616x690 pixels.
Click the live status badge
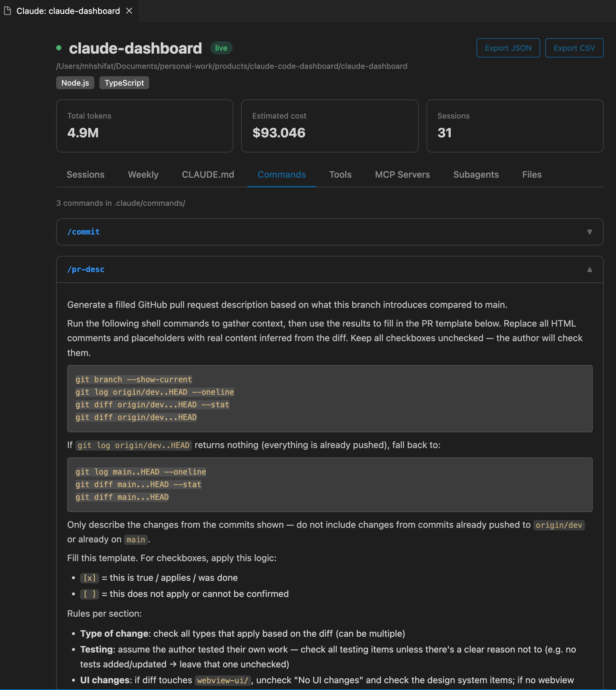(x=221, y=48)
